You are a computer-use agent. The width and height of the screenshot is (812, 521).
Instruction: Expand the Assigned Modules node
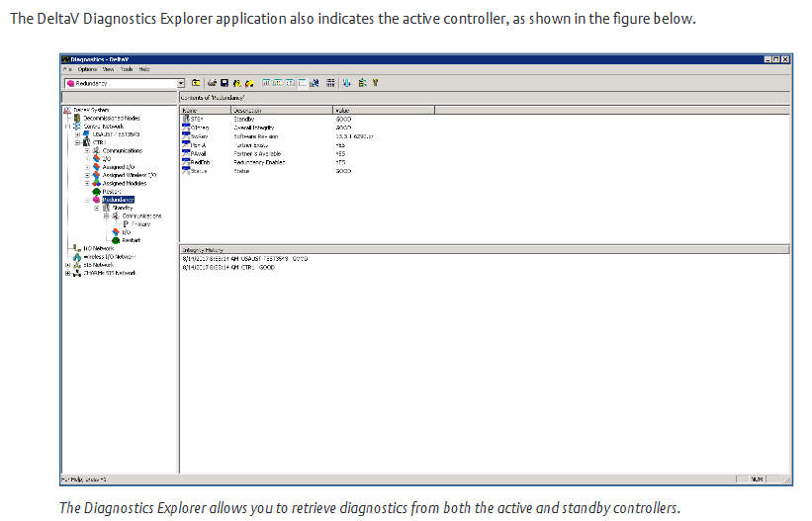(x=87, y=183)
